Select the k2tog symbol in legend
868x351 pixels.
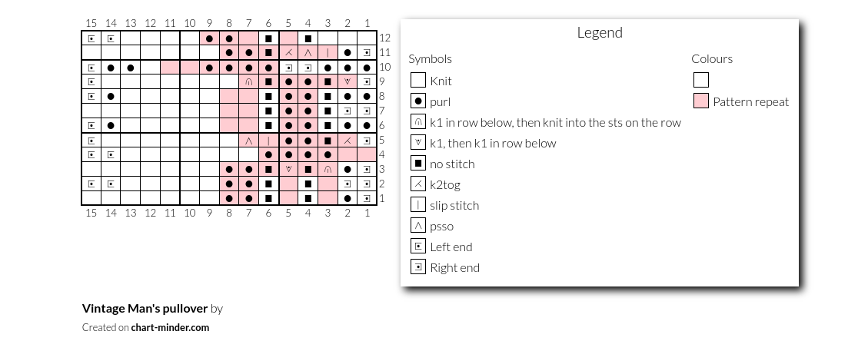418,184
